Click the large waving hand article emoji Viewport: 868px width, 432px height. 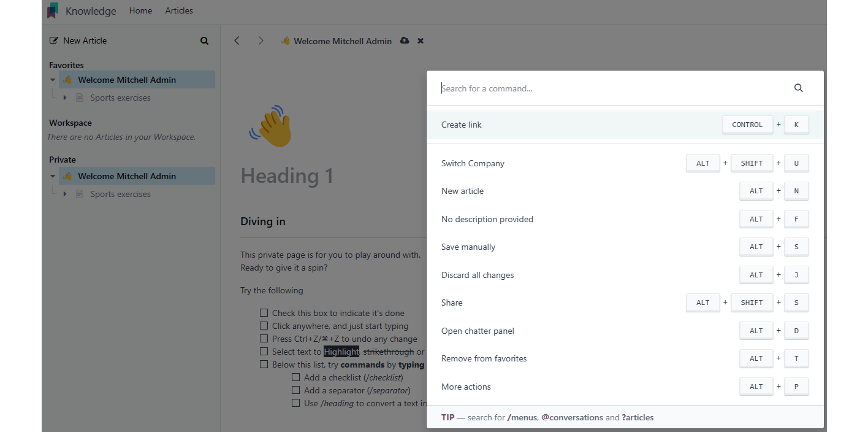[270, 126]
